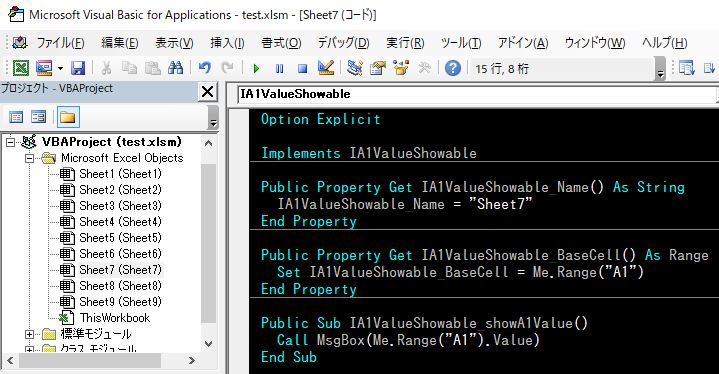Select Sheet4 (Sheet4) in project tree
Screen dimensions: 719x374
click(120, 222)
